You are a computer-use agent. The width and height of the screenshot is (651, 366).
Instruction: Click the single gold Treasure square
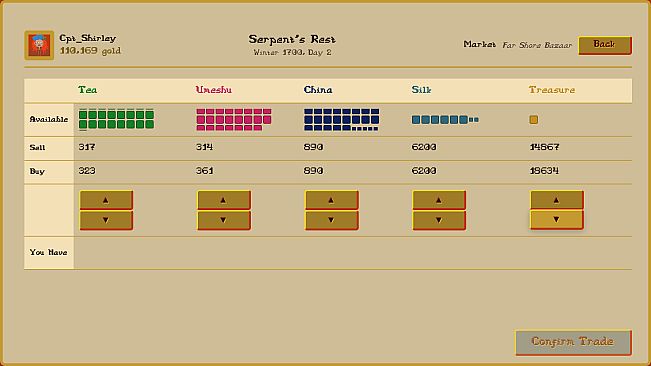(534, 120)
